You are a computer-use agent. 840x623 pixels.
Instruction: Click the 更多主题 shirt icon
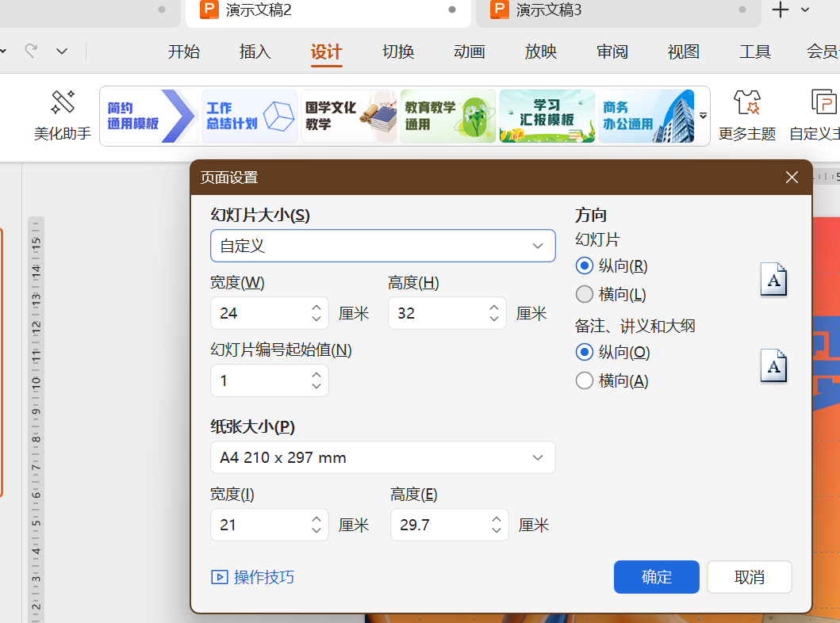tap(746, 104)
